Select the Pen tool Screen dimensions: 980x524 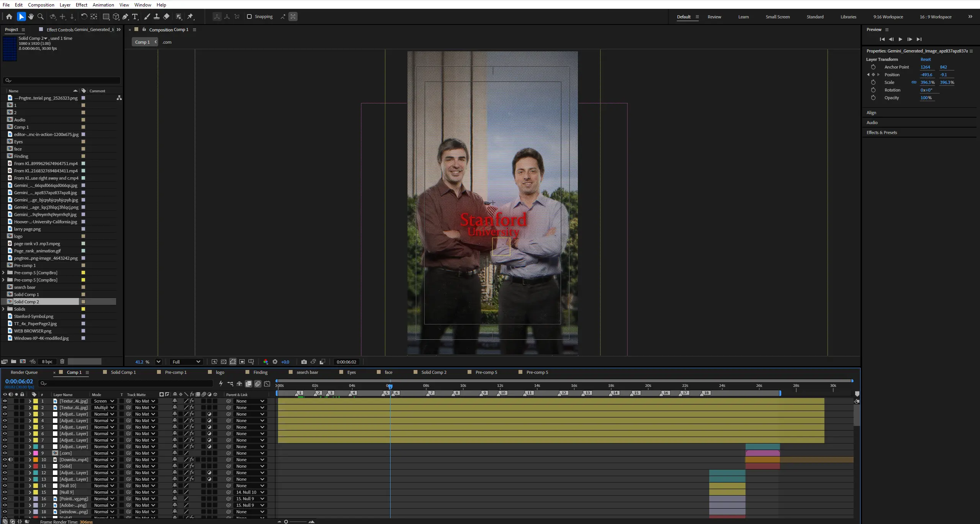pos(125,16)
